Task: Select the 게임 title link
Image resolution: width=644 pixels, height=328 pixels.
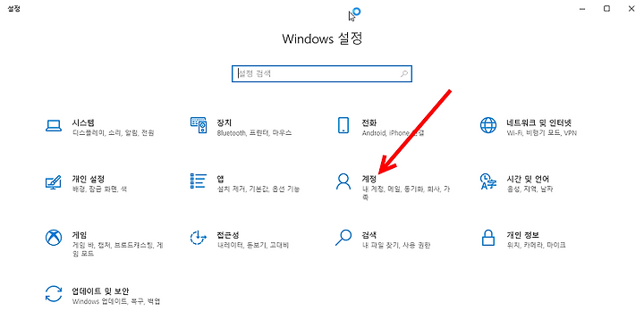Action: point(80,235)
